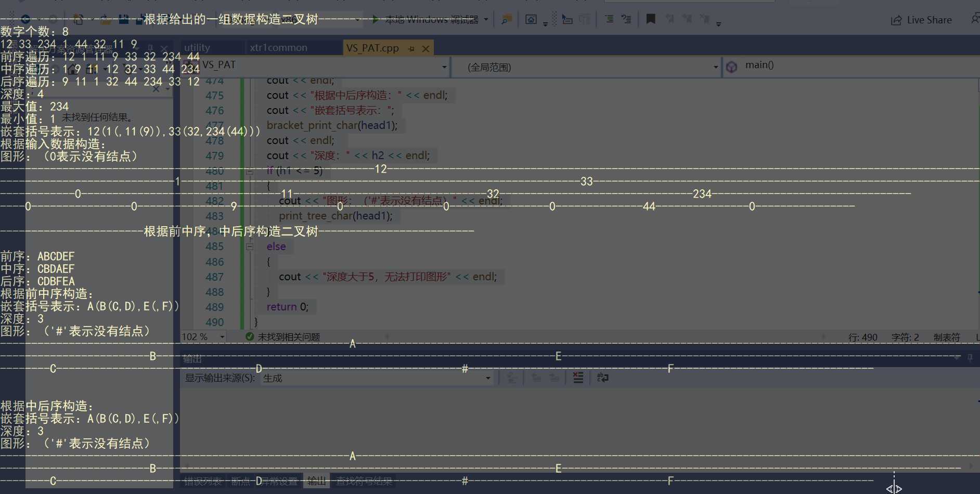Click the find message in code icon

[511, 378]
